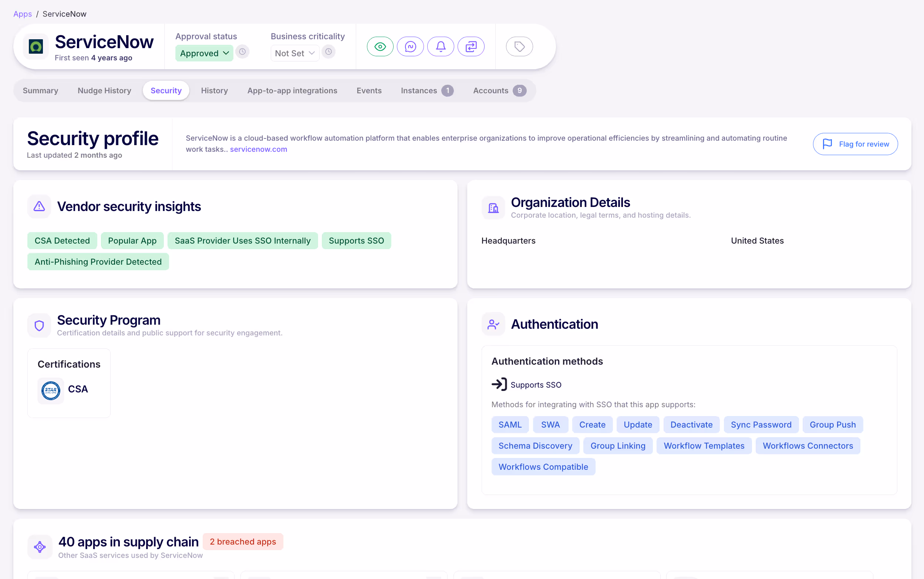Open the chat nudge icon button
Screen dimensions: 924x579
point(410,47)
